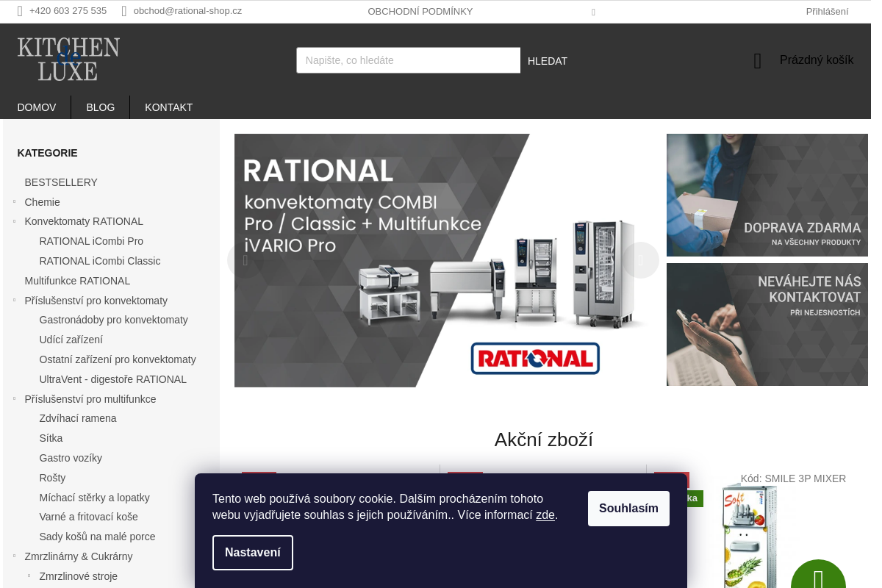
Task: Click Souhlasím cookie consent button
Action: click(x=628, y=509)
